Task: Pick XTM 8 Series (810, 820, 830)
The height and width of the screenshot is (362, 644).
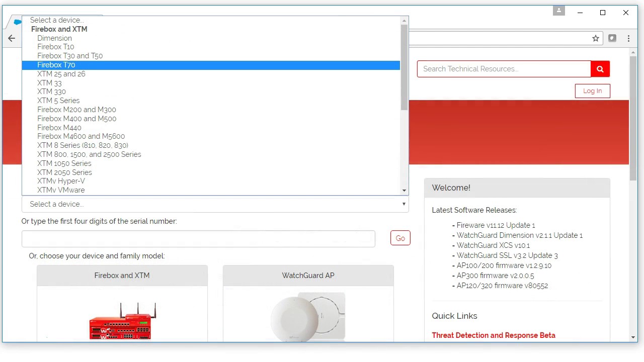Action: tap(211, 145)
